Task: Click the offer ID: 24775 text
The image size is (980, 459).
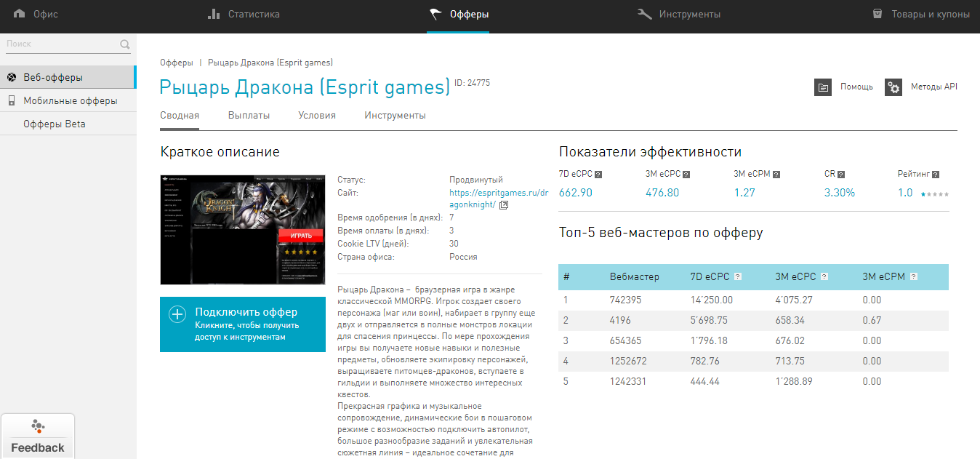Action: point(473,83)
